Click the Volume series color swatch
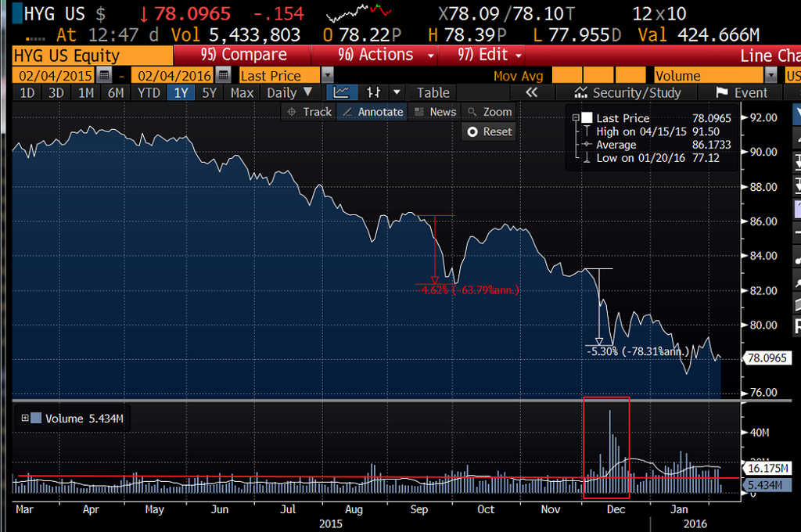 36,418
